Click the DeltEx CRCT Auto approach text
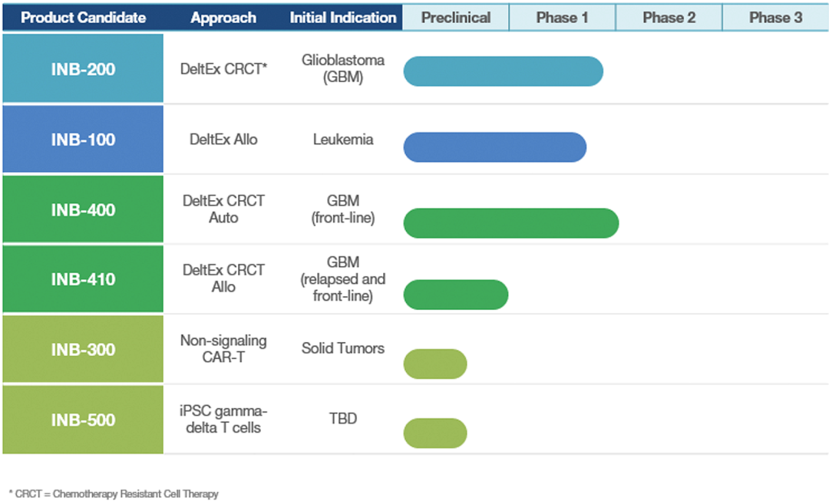829x504 pixels. point(223,209)
